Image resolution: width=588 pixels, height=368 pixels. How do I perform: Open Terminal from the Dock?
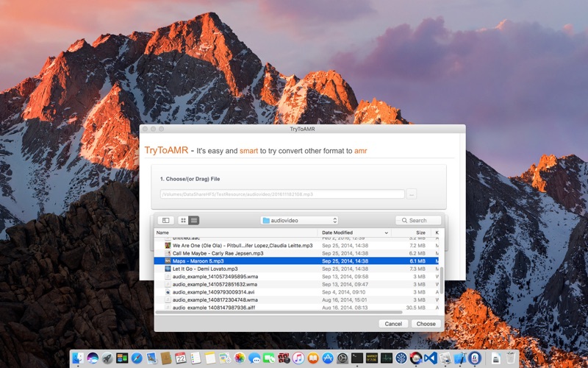pyautogui.click(x=357, y=358)
